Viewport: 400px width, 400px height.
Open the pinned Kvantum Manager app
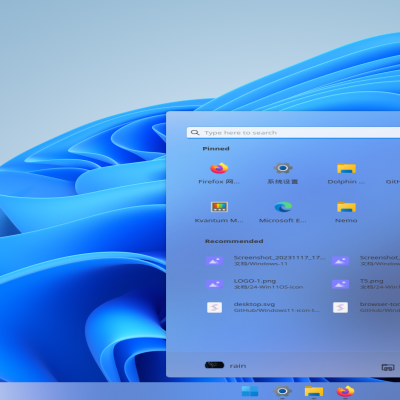(219, 212)
